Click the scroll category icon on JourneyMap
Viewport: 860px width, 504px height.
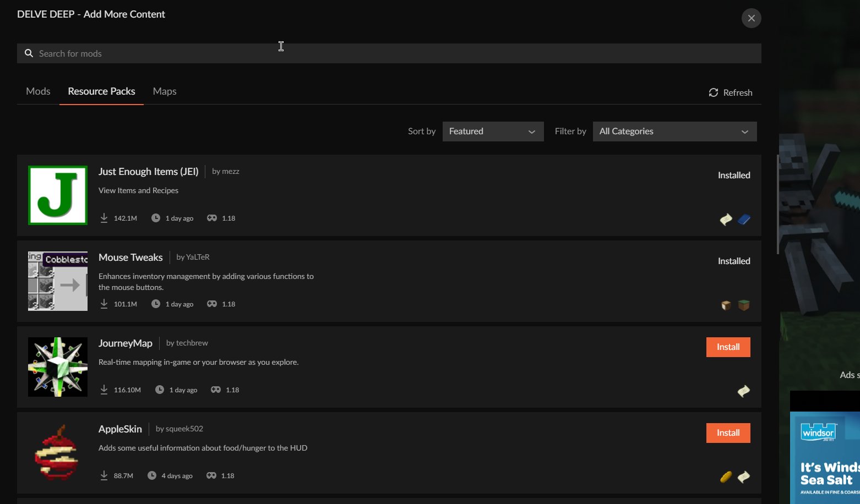point(744,391)
